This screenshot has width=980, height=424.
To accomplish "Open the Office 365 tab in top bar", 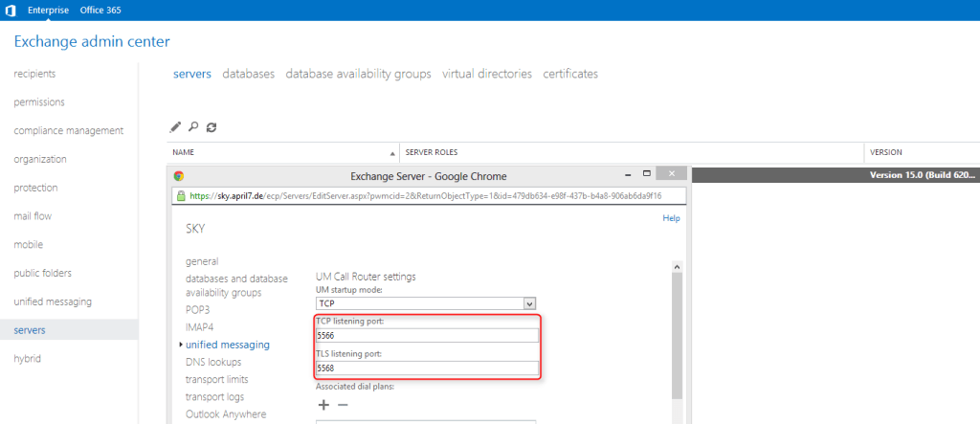I will [x=100, y=10].
